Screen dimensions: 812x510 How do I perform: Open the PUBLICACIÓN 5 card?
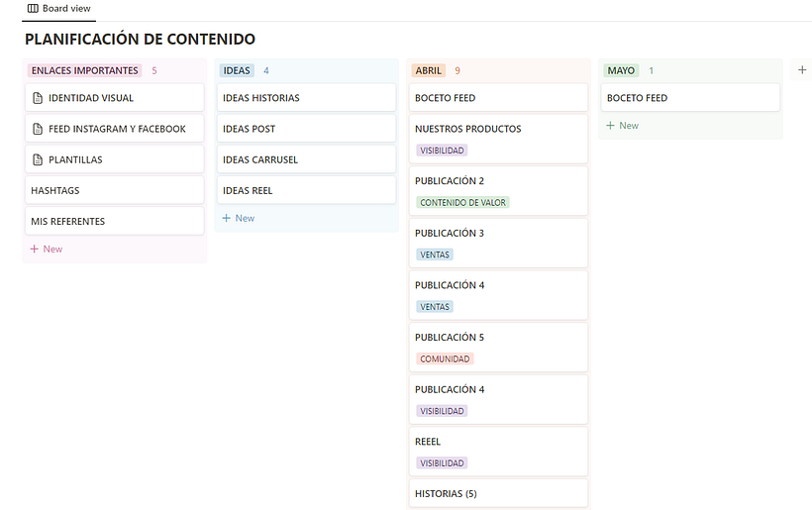tap(499, 348)
